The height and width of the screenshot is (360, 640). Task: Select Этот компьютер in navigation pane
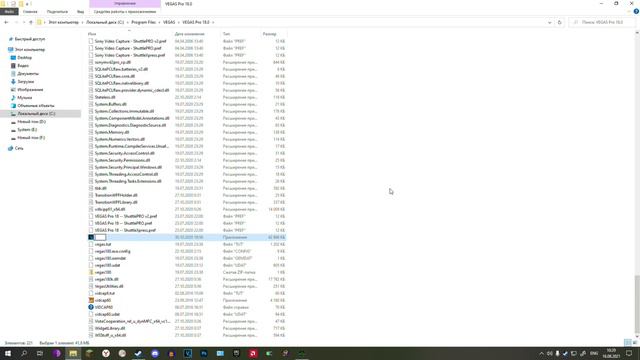(30, 49)
